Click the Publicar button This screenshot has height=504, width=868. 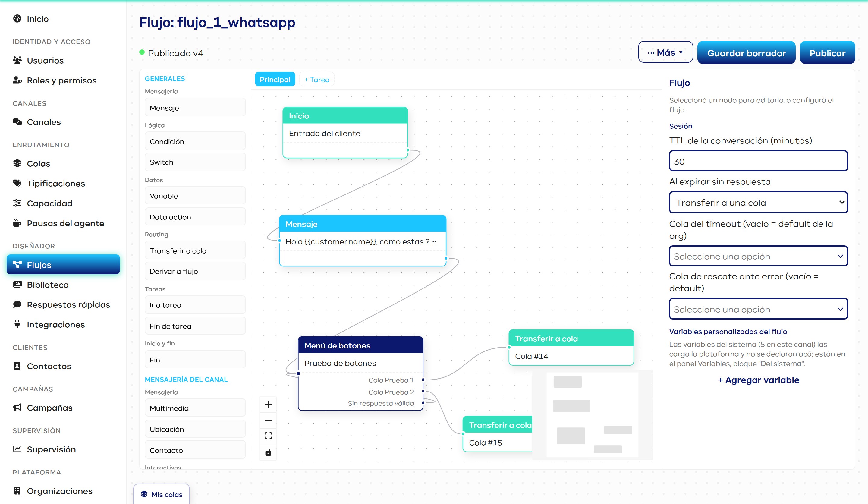pos(827,53)
